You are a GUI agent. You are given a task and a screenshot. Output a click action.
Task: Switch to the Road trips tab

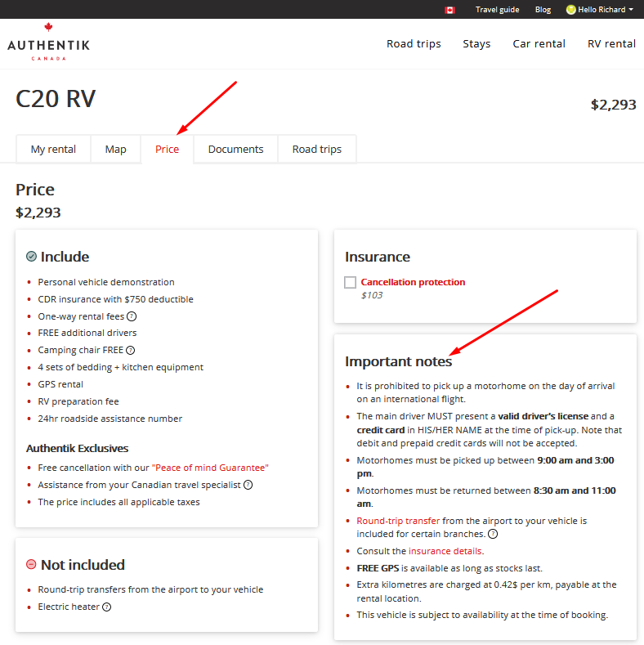click(x=317, y=149)
